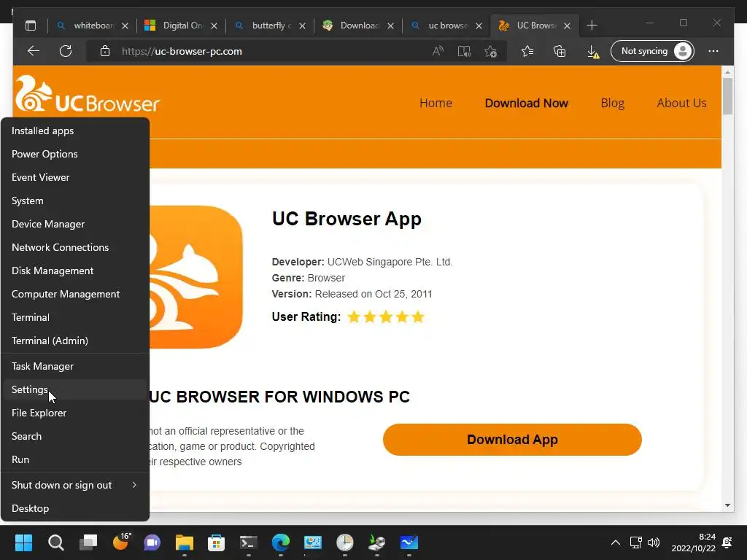Launch Terminal (Admin)
Image resolution: width=747 pixels, height=560 pixels.
[75, 341]
